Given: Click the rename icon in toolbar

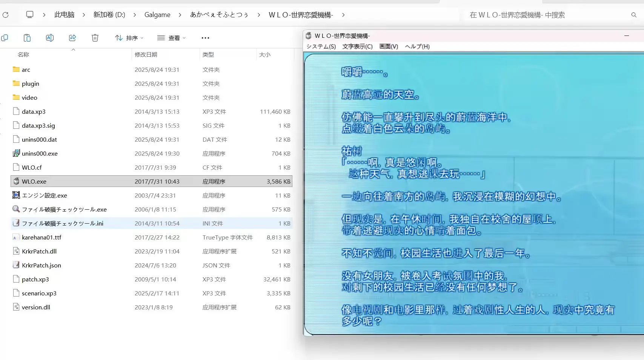Looking at the screenshot, I should (50, 38).
